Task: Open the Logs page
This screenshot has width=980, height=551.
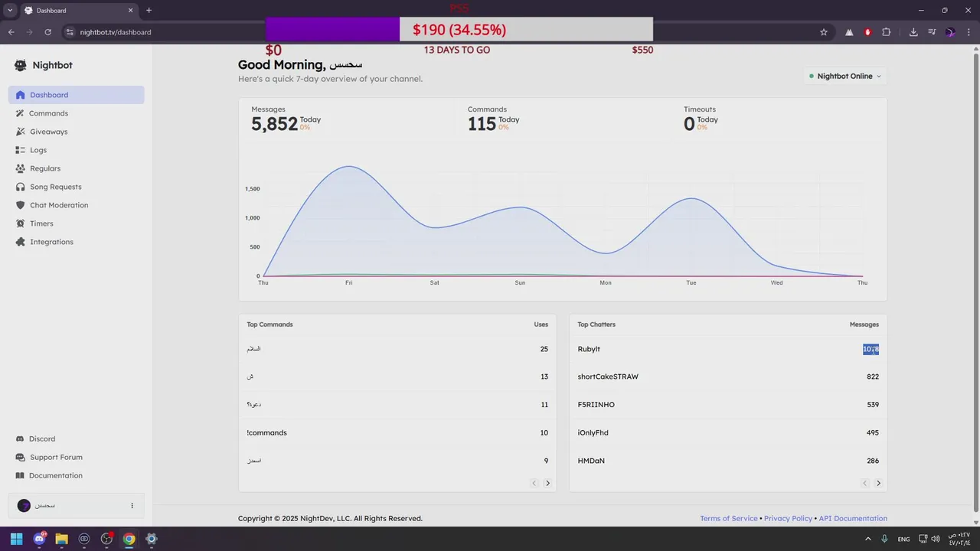Action: pyautogui.click(x=76, y=150)
